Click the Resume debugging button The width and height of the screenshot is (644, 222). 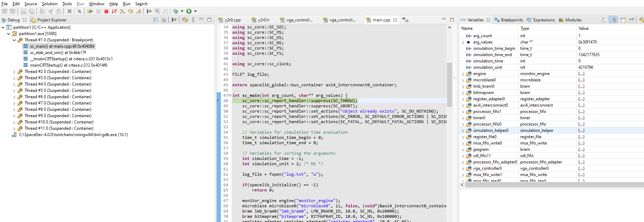point(90,12)
